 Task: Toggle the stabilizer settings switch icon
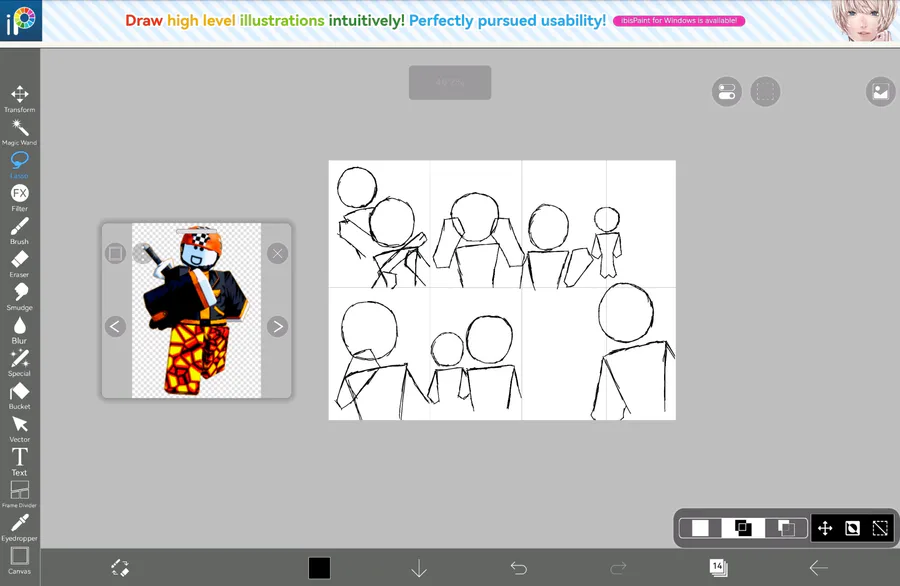tap(727, 92)
